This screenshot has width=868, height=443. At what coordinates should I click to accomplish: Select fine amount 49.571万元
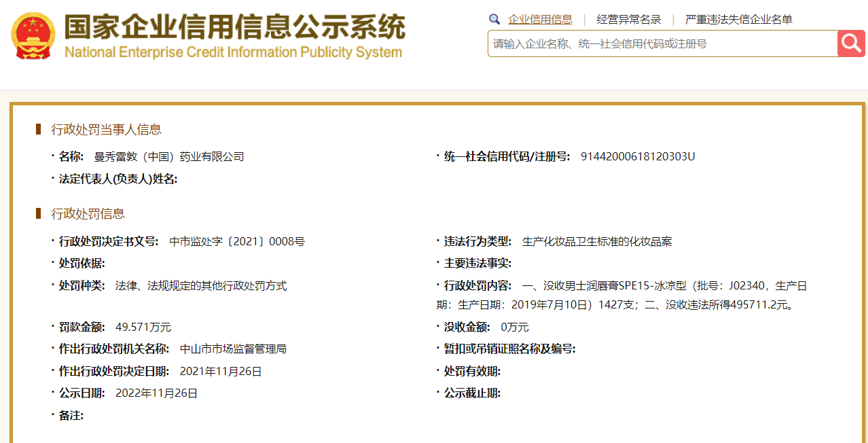point(143,327)
